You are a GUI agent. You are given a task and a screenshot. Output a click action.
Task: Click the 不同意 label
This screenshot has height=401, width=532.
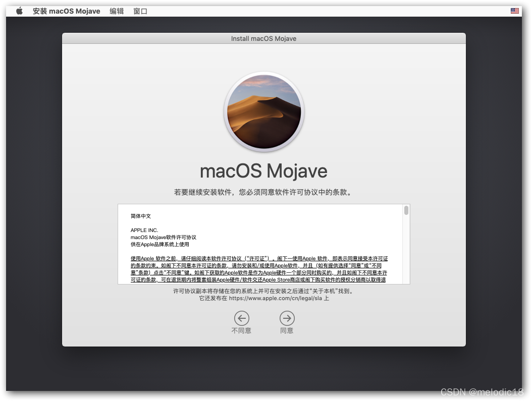(x=241, y=330)
